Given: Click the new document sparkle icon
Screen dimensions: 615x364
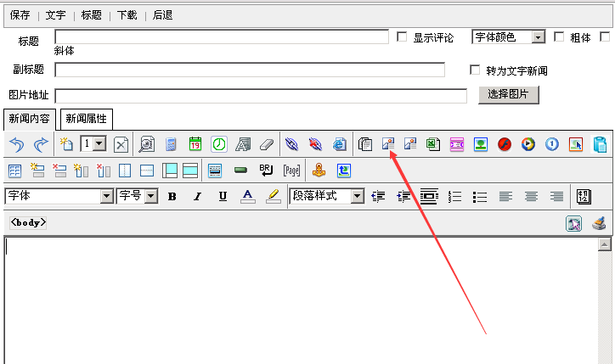Looking at the screenshot, I should point(66,144).
